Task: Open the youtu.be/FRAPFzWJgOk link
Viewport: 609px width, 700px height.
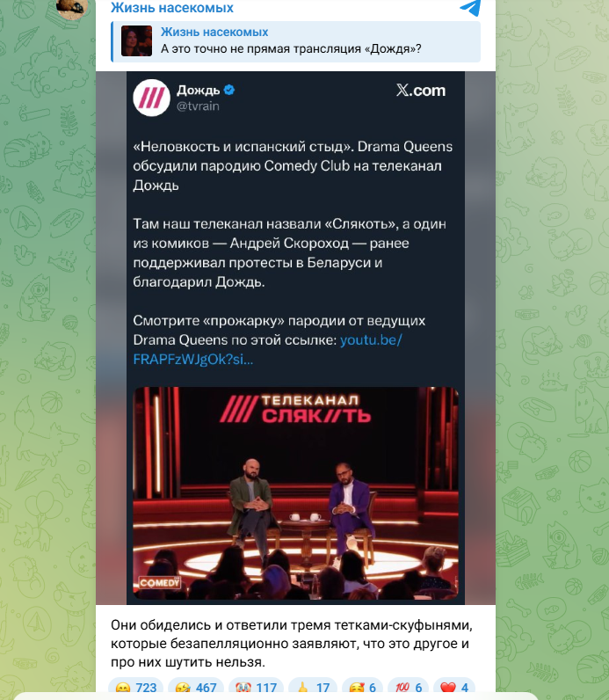Action: point(268,349)
